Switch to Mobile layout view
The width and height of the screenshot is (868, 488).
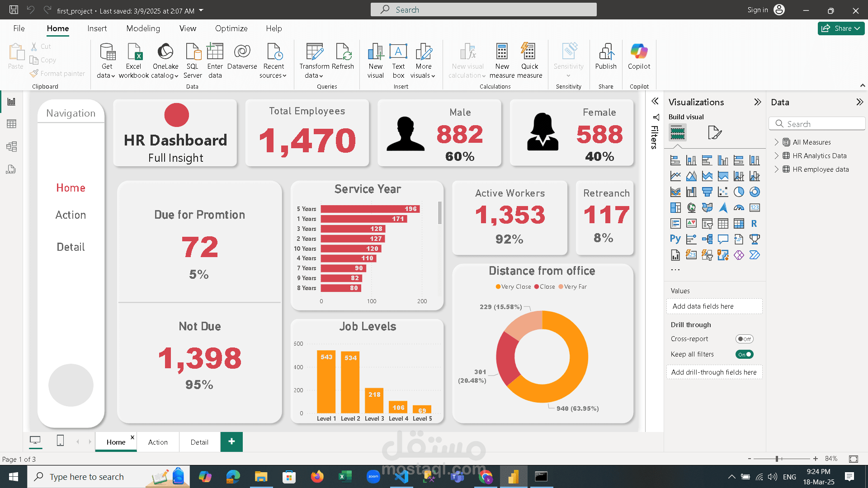(x=60, y=441)
